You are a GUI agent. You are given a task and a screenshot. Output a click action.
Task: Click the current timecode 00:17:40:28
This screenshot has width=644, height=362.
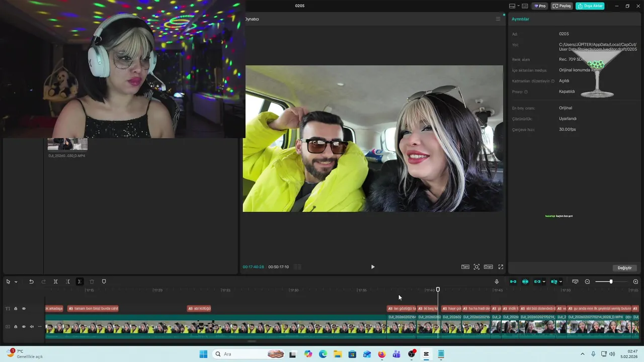pos(253,267)
